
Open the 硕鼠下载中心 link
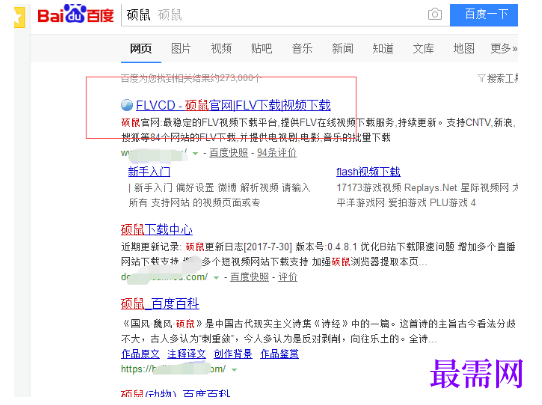point(157,229)
